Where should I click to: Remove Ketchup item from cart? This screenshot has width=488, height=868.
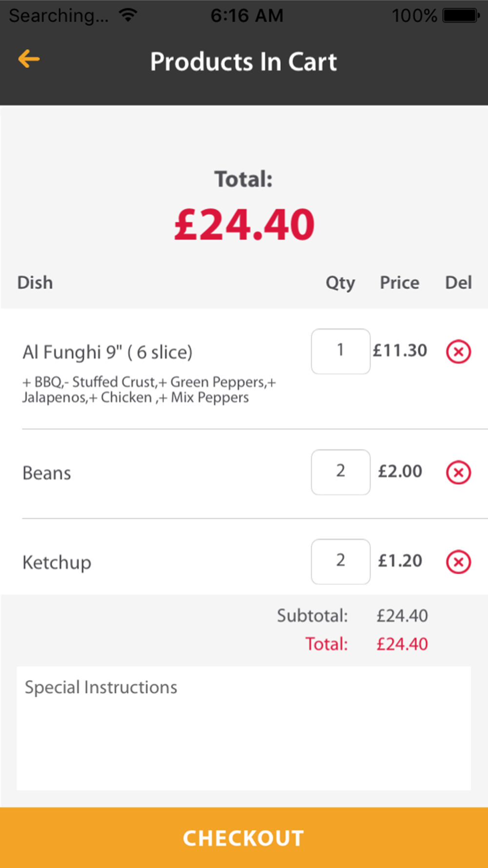[458, 562]
